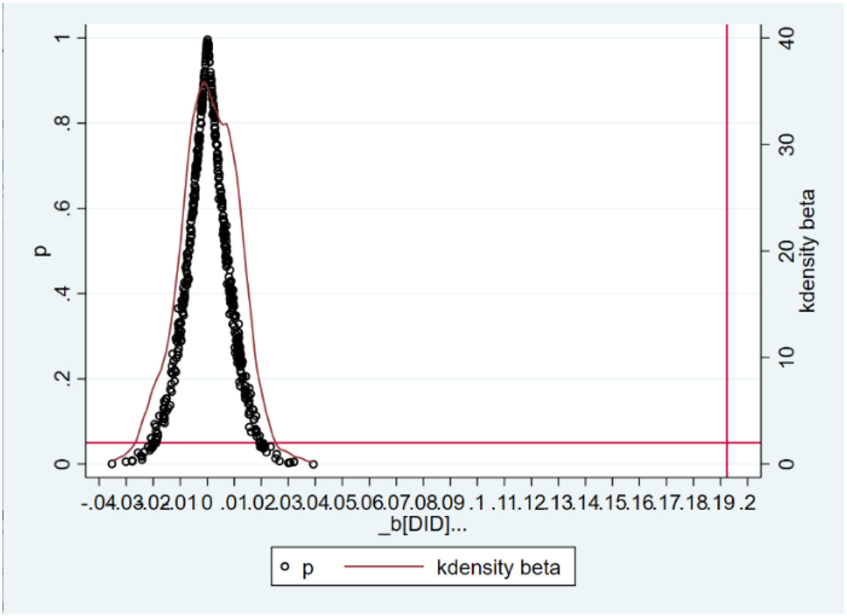The height and width of the screenshot is (616, 847).
Task: Click the '.4' tick label on left axis
Action: [x=62, y=293]
